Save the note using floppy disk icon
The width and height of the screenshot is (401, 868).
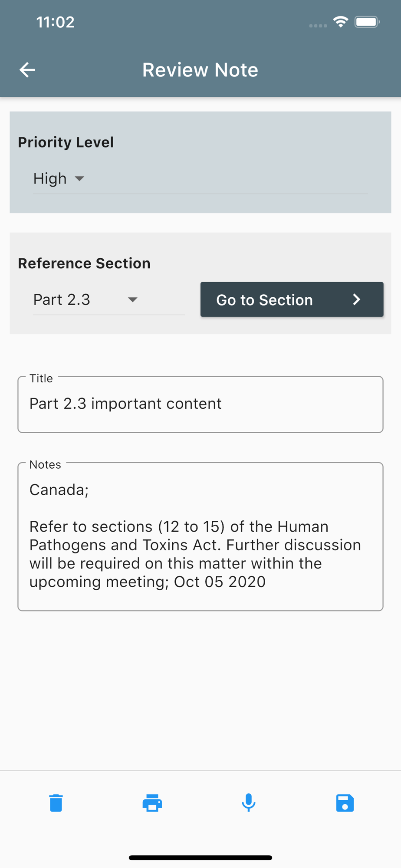point(345,803)
